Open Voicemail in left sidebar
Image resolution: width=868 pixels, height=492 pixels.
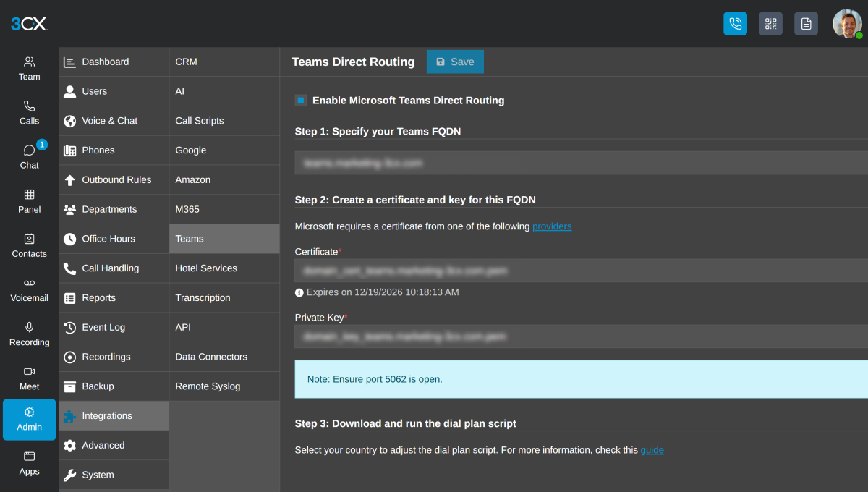29,289
